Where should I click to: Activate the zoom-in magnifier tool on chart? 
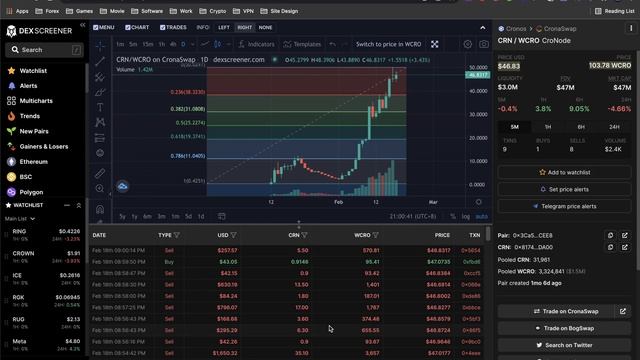(x=100, y=188)
